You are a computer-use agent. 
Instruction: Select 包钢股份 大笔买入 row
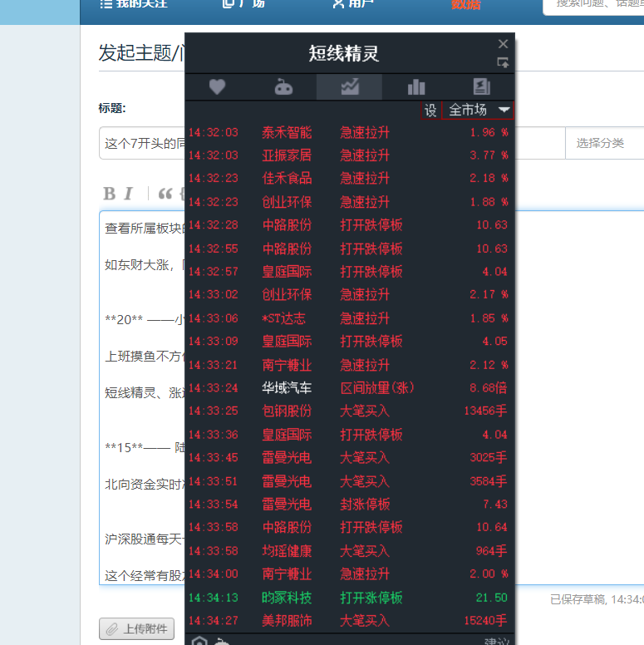(349, 411)
